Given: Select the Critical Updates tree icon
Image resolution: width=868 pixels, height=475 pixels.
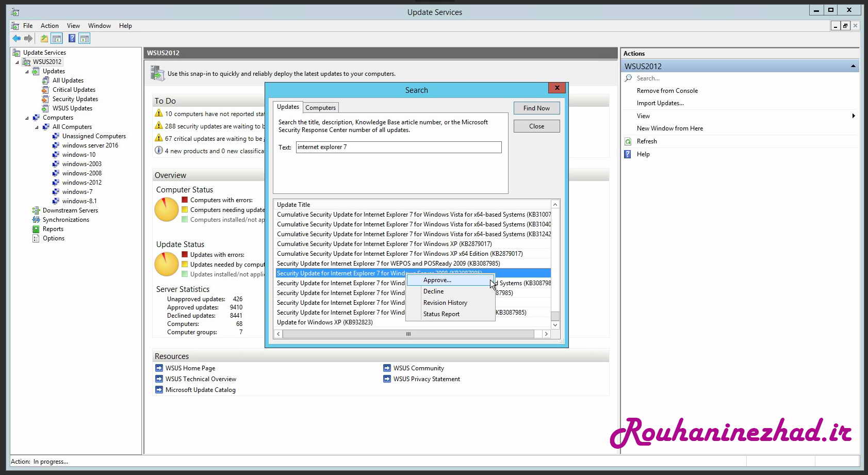Looking at the screenshot, I should click(45, 90).
